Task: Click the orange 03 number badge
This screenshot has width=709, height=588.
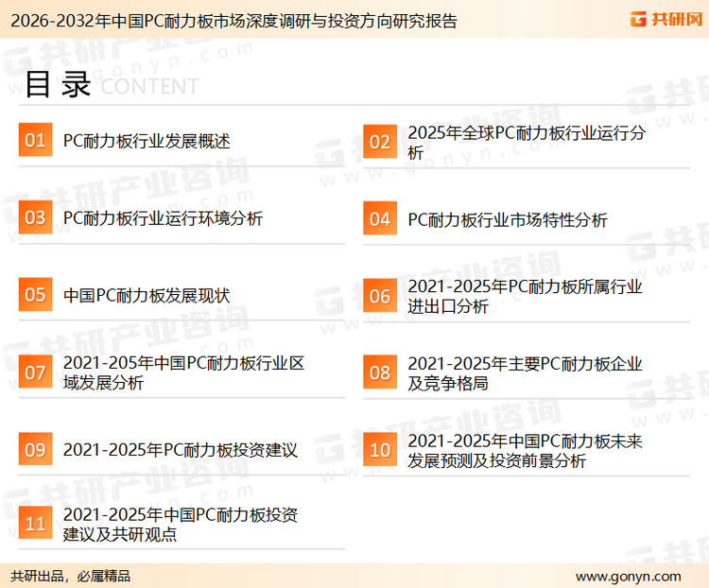Action: tap(35, 217)
